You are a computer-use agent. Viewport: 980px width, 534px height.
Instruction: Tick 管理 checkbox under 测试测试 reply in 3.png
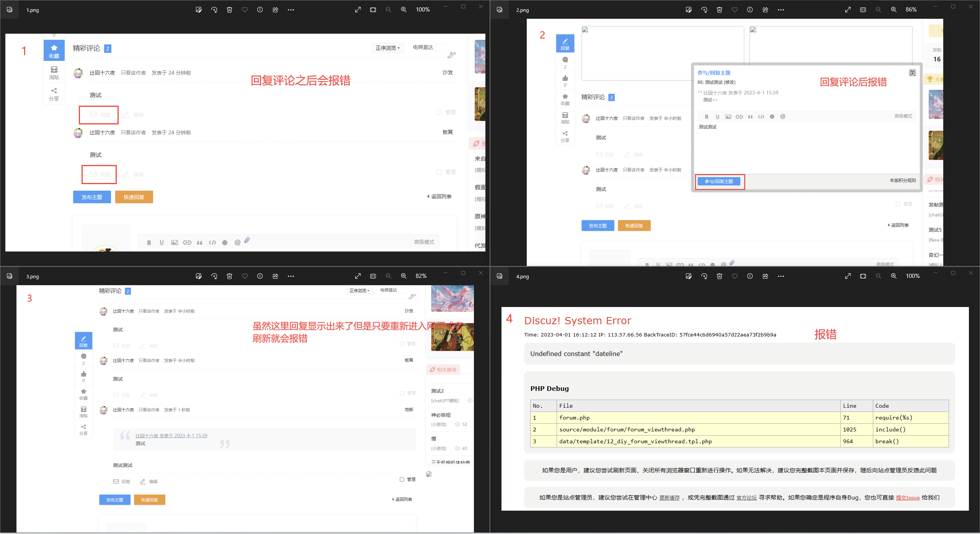click(402, 480)
